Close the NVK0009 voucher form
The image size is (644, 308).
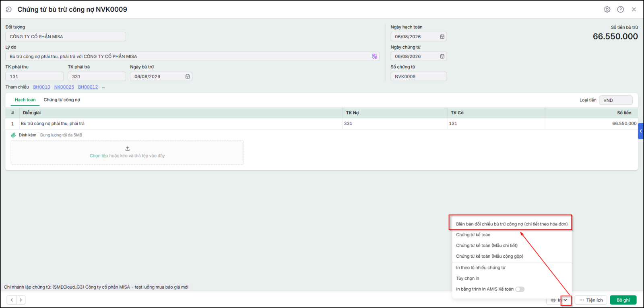(x=634, y=9)
